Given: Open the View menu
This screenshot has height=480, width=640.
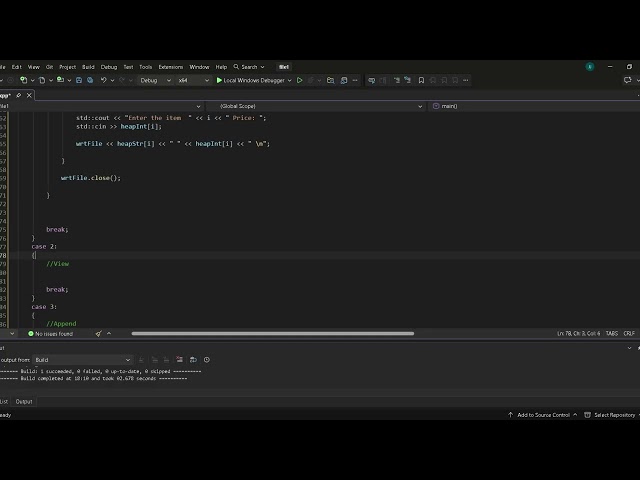Looking at the screenshot, I should coord(33,67).
